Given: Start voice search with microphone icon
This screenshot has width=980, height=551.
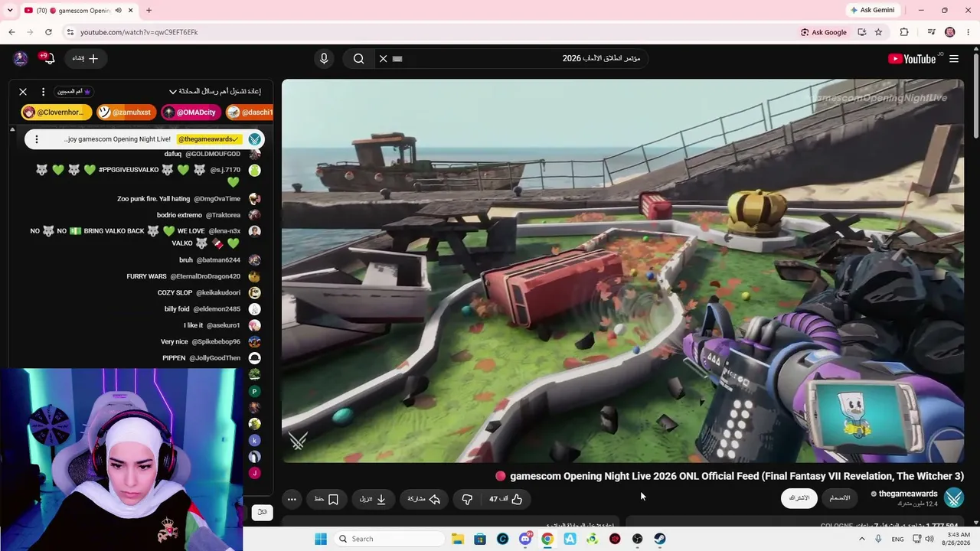Looking at the screenshot, I should pos(324,59).
